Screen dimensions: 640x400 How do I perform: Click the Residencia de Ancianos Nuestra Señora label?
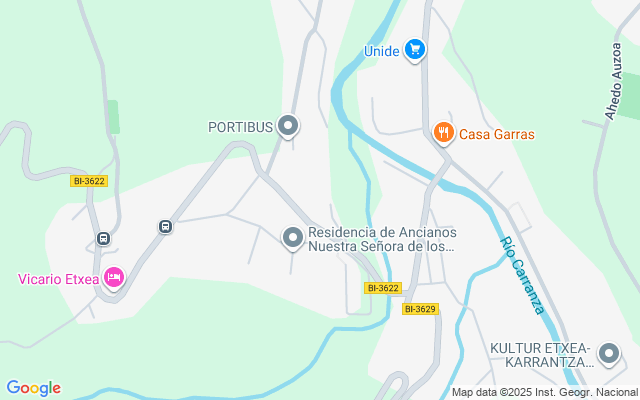click(382, 239)
